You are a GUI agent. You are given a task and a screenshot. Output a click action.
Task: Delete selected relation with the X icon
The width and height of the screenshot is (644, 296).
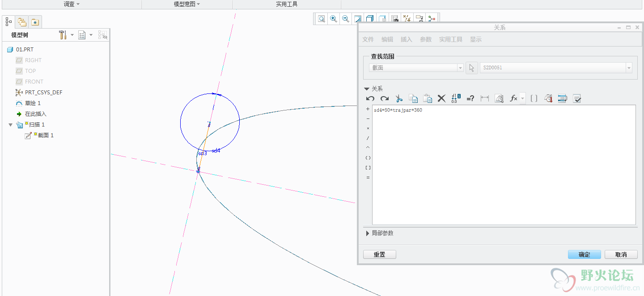[441, 98]
